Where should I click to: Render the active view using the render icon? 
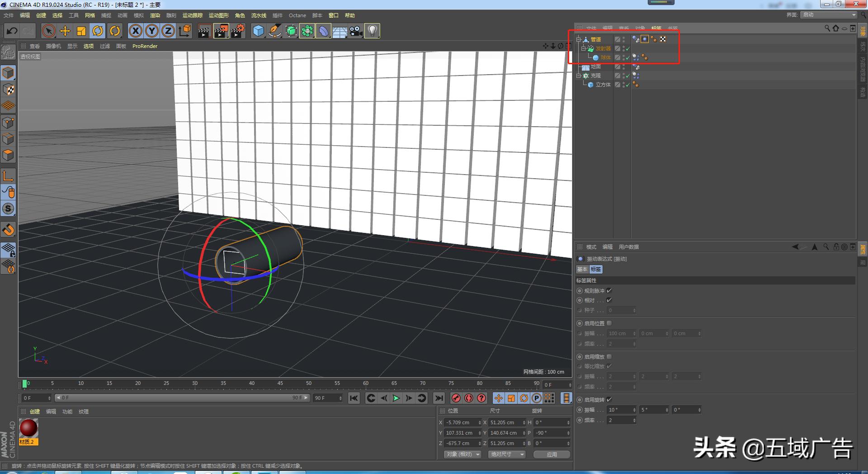pos(204,31)
